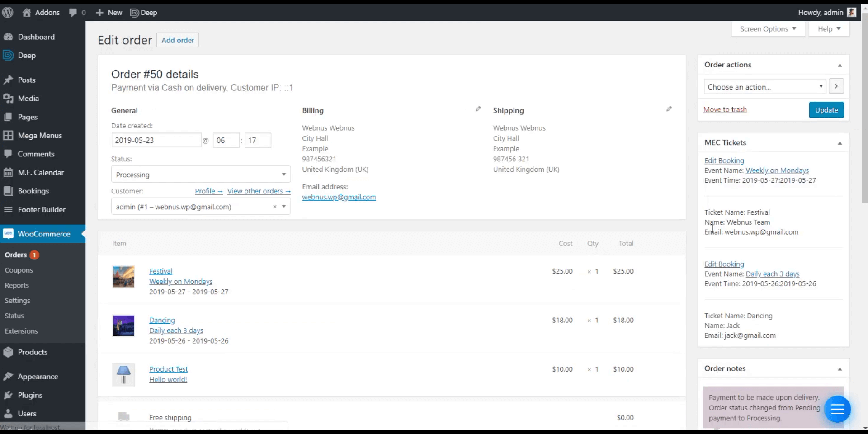868x434 pixels.
Task: Click the Festival product thumbnail
Action: (x=123, y=277)
